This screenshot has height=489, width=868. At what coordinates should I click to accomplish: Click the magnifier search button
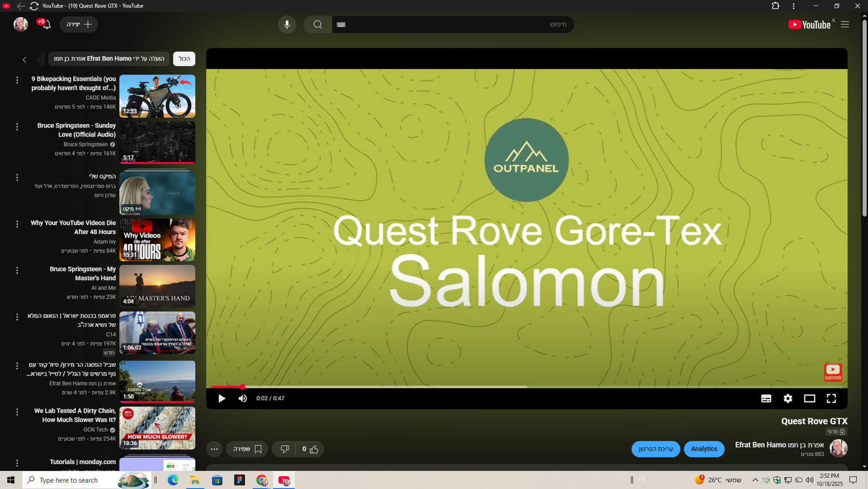click(317, 25)
